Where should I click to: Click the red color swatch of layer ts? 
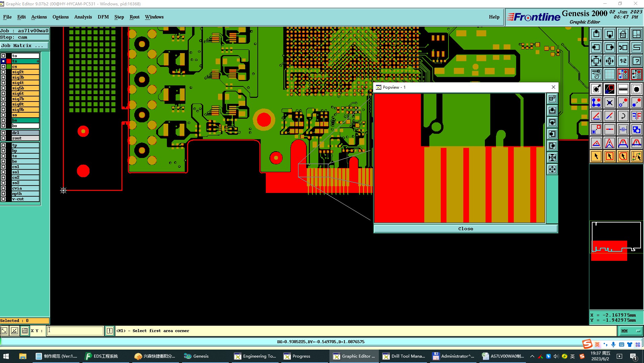[x=9, y=61]
